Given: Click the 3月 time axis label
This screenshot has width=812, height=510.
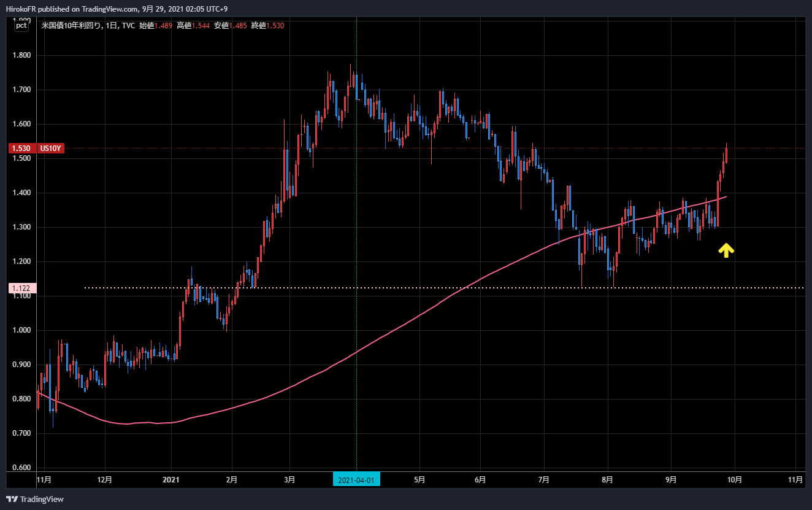Looking at the screenshot, I should click(290, 479).
